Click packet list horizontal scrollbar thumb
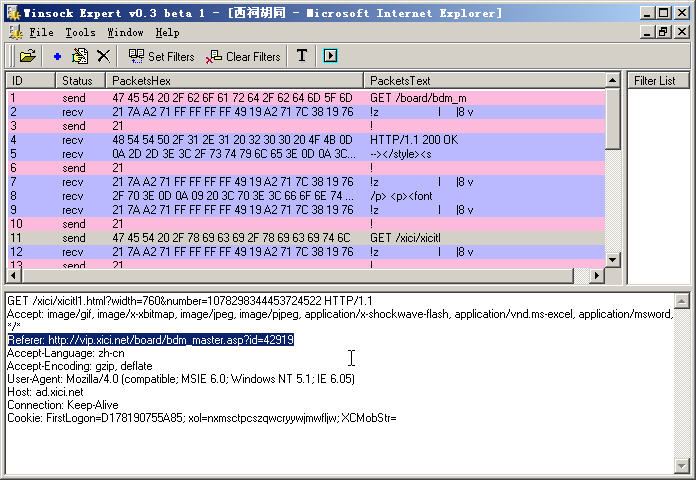The width and height of the screenshot is (696, 480). pyautogui.click(x=297, y=276)
